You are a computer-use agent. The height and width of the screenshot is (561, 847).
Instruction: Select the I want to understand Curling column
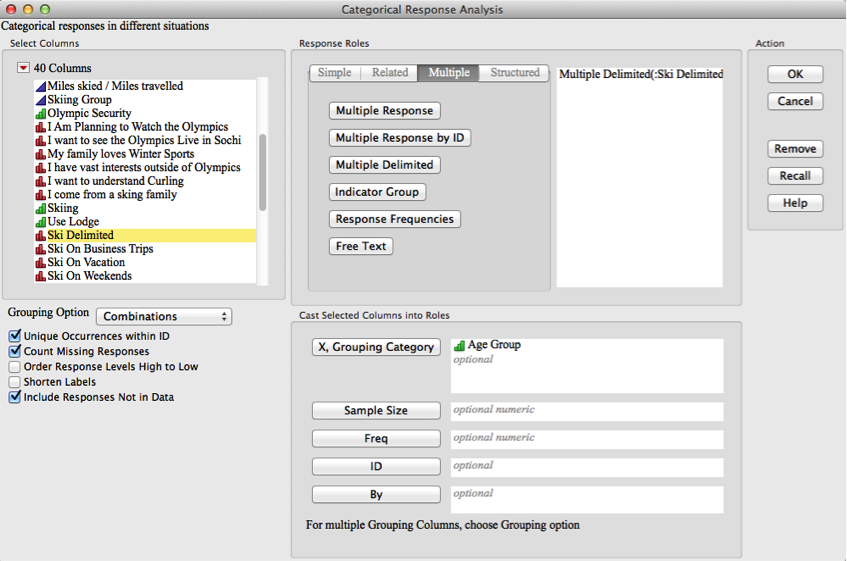(x=116, y=181)
